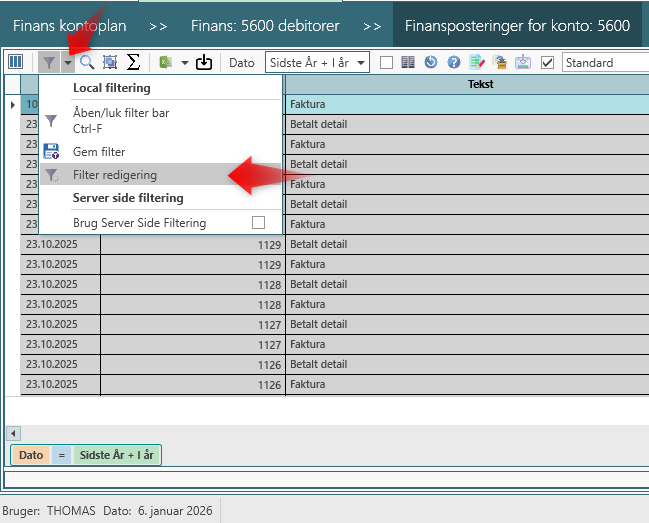Enable Brug Server Side Filtering checkbox
This screenshot has width=649, height=523.
(x=259, y=222)
